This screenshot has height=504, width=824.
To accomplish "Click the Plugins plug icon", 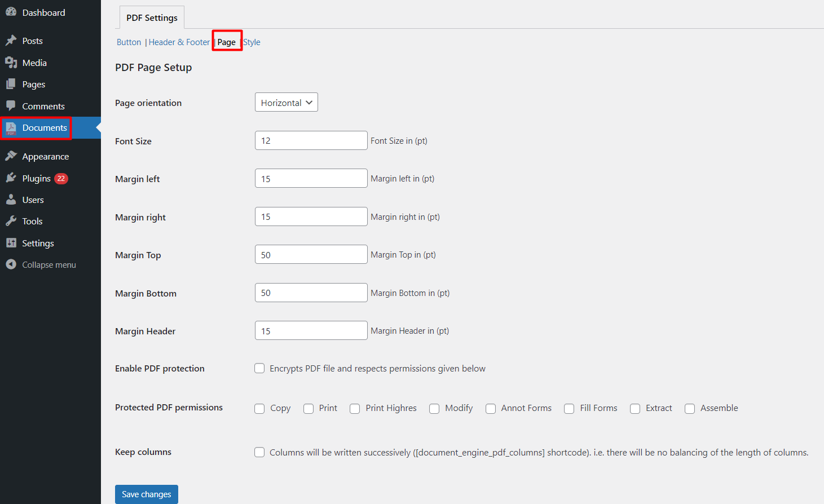I will (x=11, y=178).
